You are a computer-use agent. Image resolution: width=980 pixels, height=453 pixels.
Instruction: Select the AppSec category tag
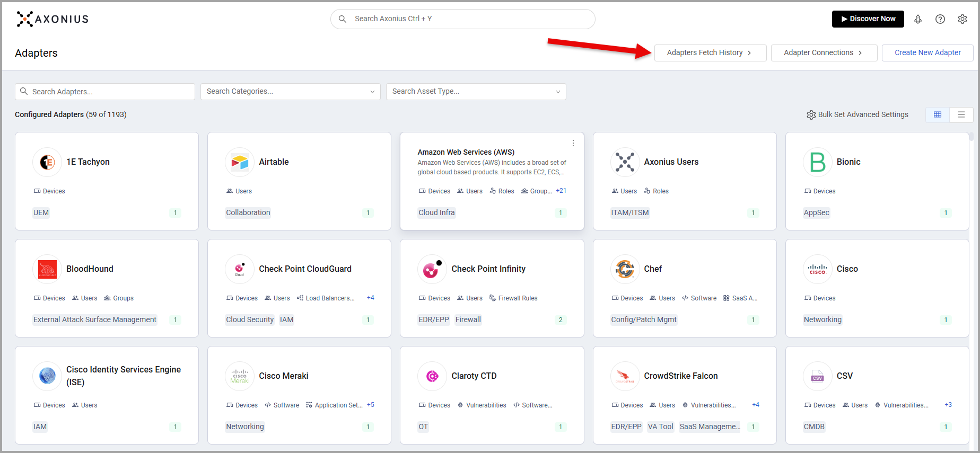816,212
